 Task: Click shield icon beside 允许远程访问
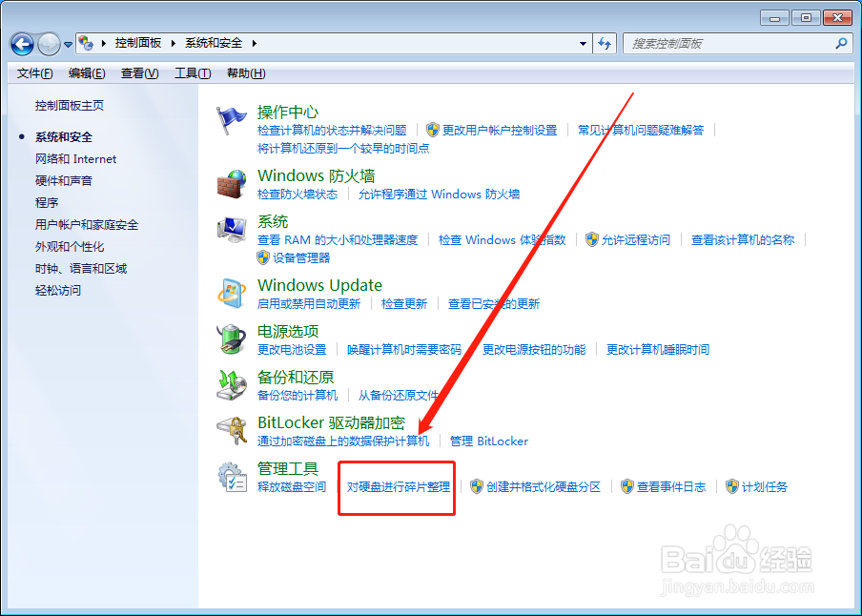tap(591, 239)
